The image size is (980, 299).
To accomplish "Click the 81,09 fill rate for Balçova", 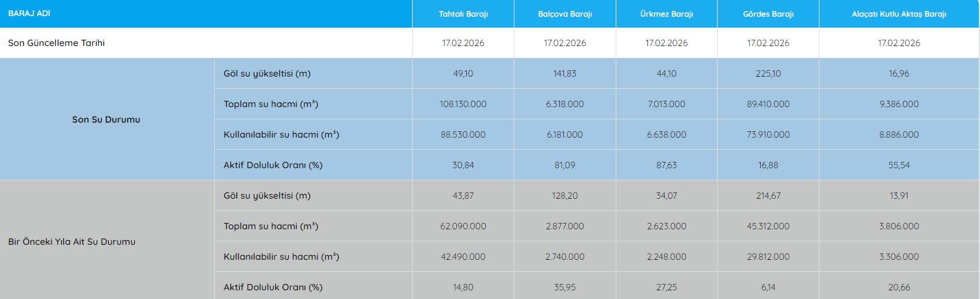I will (565, 165).
